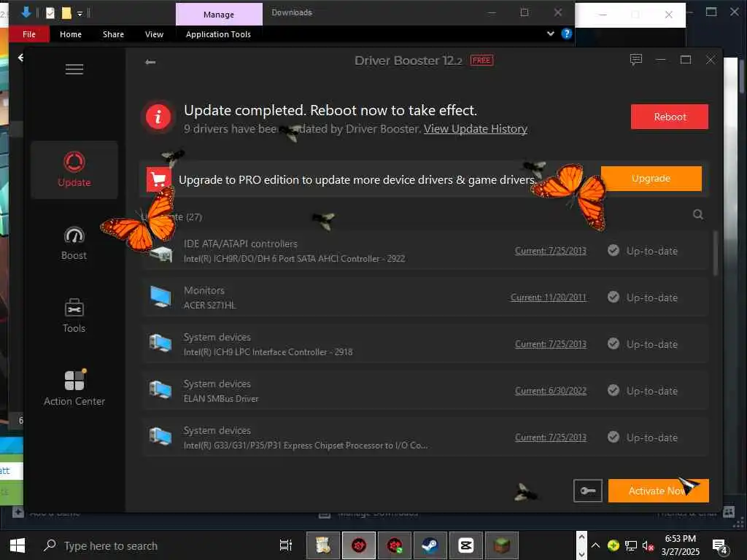Click the Up-to-date checkmark for ELAN SMBus Driver
Screen dimensions: 747x560
point(614,391)
